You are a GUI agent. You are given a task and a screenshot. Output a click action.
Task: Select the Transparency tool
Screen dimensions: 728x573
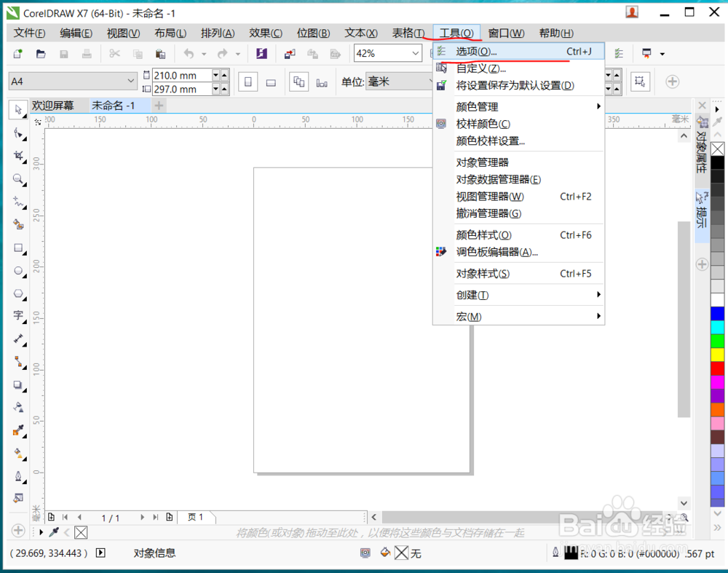pos(18,408)
